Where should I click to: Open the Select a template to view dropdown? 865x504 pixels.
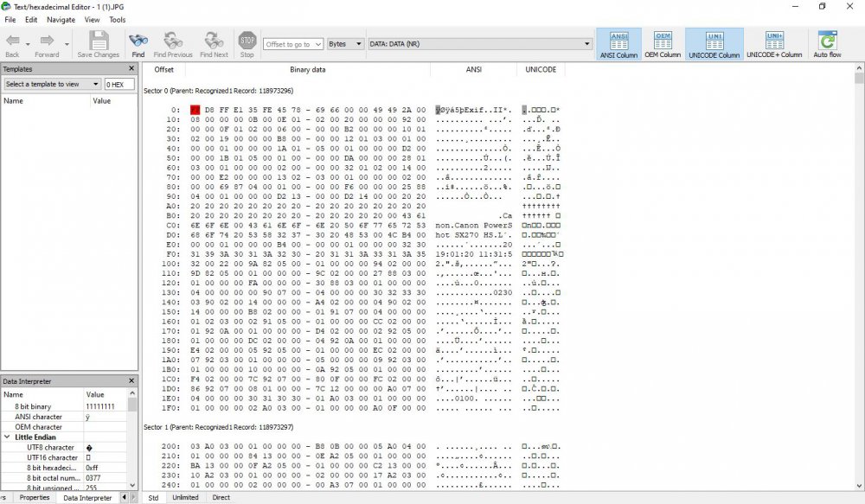pos(53,84)
